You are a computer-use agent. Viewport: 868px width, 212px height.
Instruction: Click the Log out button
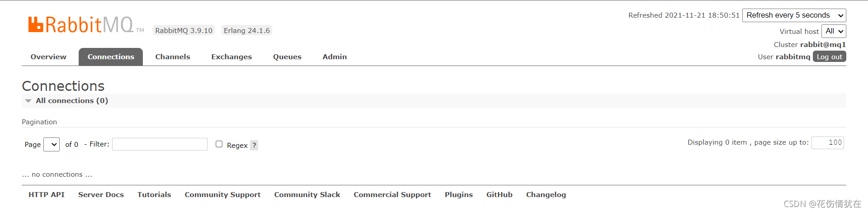(829, 57)
